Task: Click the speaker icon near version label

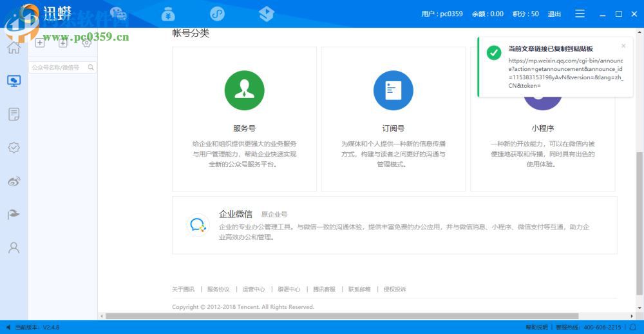Action: [x=8, y=328]
